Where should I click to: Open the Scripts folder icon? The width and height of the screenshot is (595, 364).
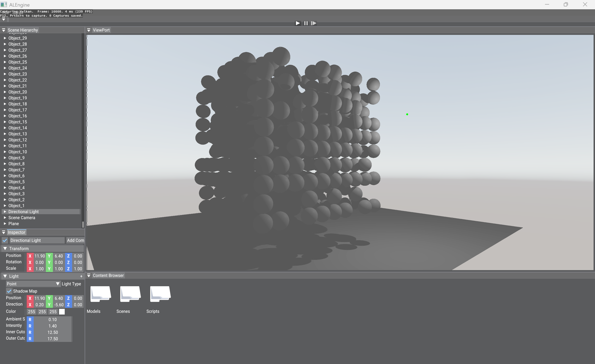click(160, 294)
